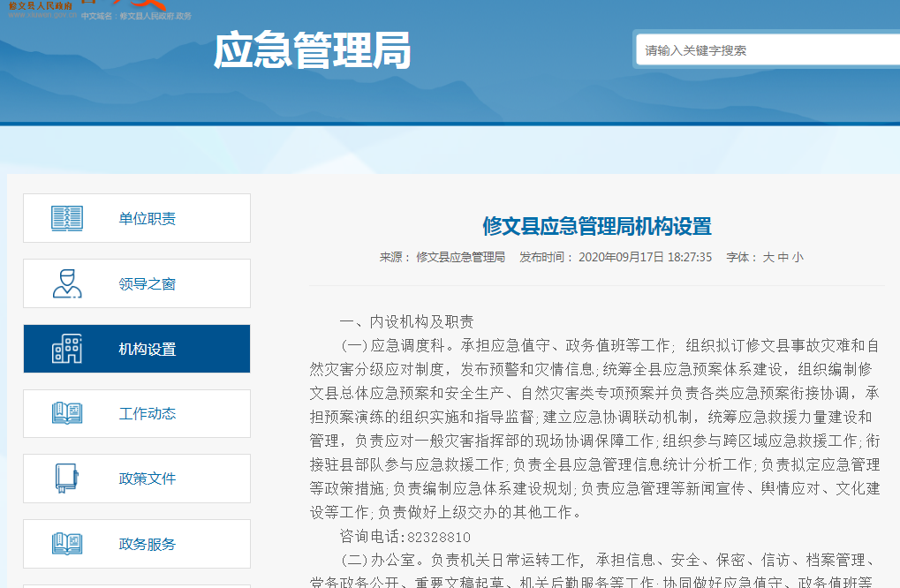Click the 应急管理局 header title
Viewport: 900px width, 588px height.
point(312,52)
